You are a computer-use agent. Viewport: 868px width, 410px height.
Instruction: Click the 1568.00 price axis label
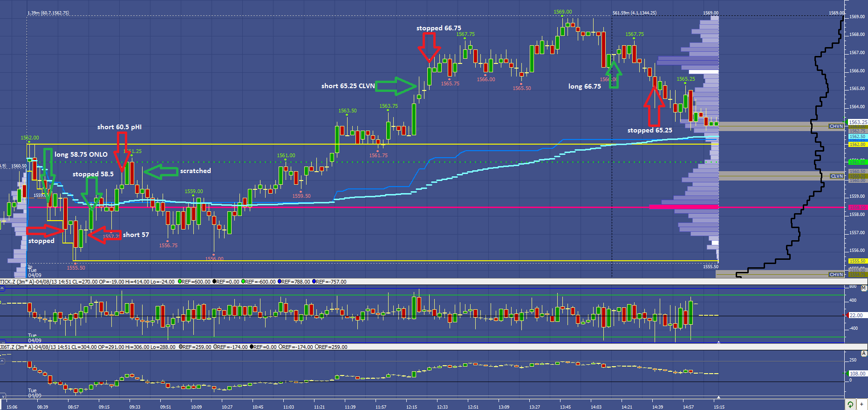857,35
